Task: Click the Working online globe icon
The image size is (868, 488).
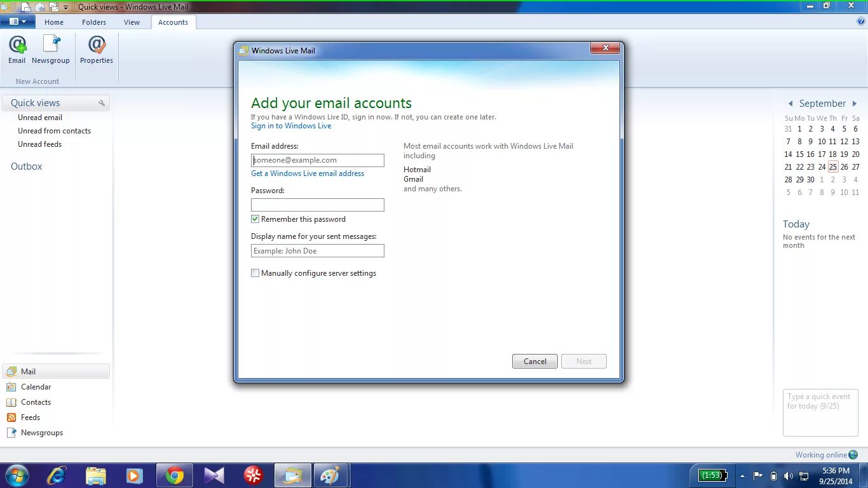Action: point(853,454)
